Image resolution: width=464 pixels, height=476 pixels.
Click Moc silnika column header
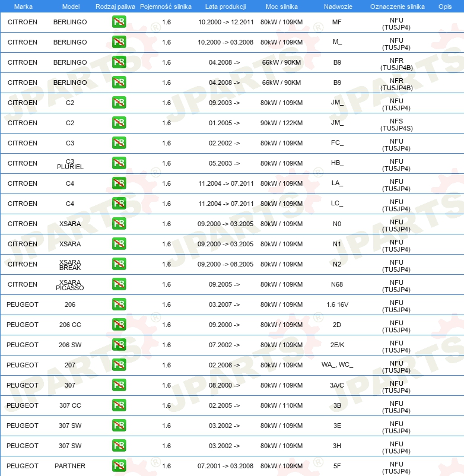(x=282, y=7)
